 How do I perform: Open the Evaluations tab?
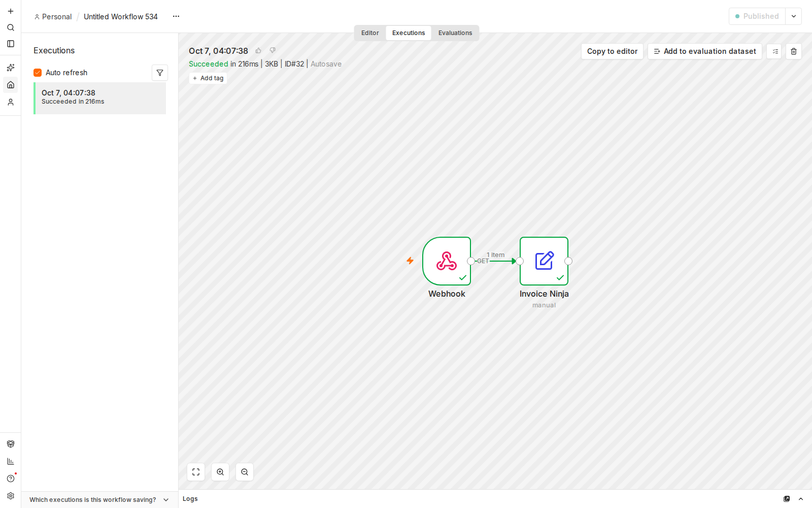click(x=455, y=33)
